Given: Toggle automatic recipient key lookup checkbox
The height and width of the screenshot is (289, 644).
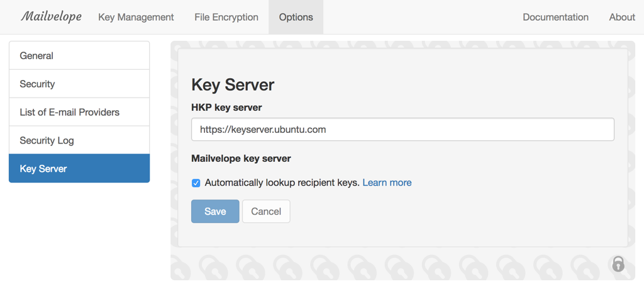Looking at the screenshot, I should [196, 183].
